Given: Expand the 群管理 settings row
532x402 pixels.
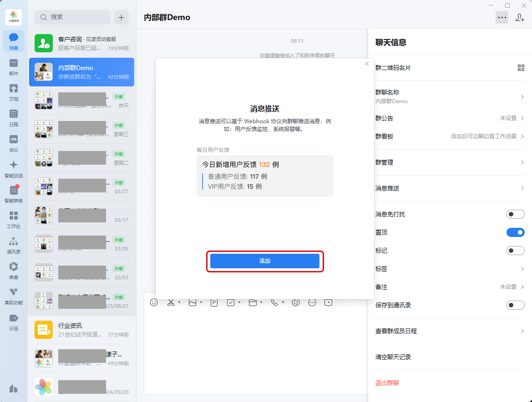Looking at the screenshot, I should [x=449, y=162].
